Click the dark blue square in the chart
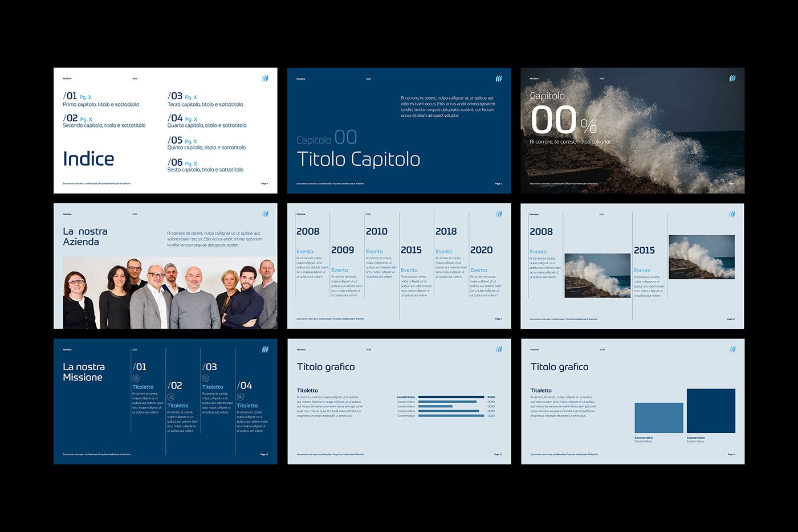The image size is (798, 532). coord(711,411)
